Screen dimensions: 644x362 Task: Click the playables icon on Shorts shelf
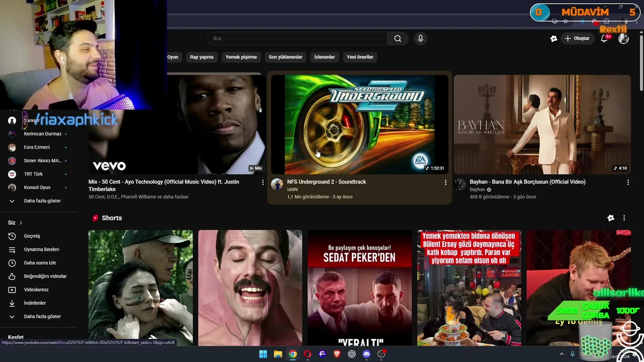(x=610, y=218)
